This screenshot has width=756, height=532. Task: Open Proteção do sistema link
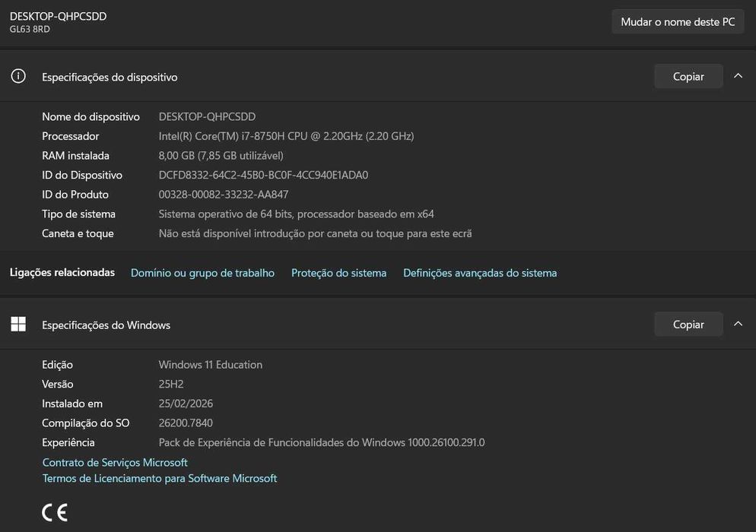pos(338,273)
